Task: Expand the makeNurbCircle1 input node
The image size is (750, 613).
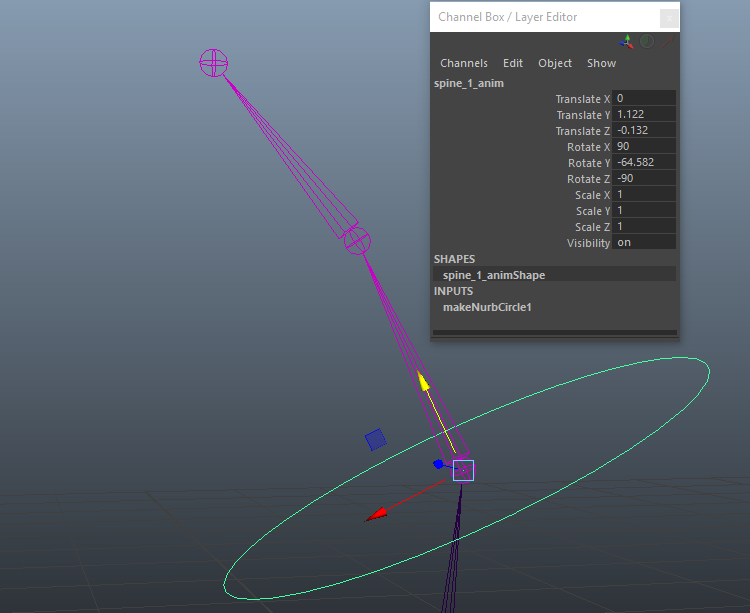Action: click(487, 307)
